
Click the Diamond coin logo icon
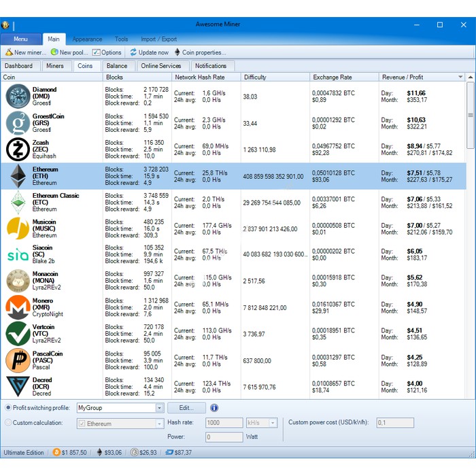point(17,96)
